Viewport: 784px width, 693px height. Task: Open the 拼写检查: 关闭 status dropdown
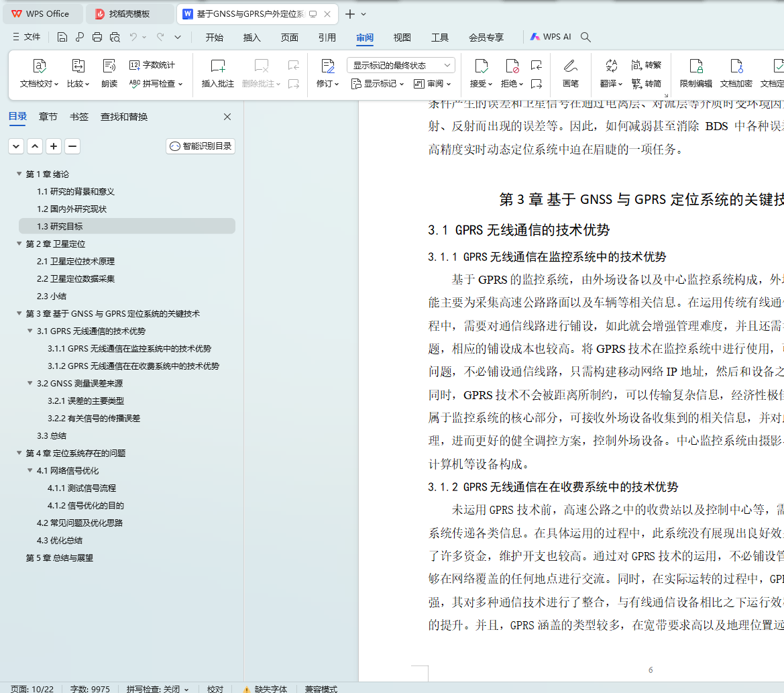point(158,688)
